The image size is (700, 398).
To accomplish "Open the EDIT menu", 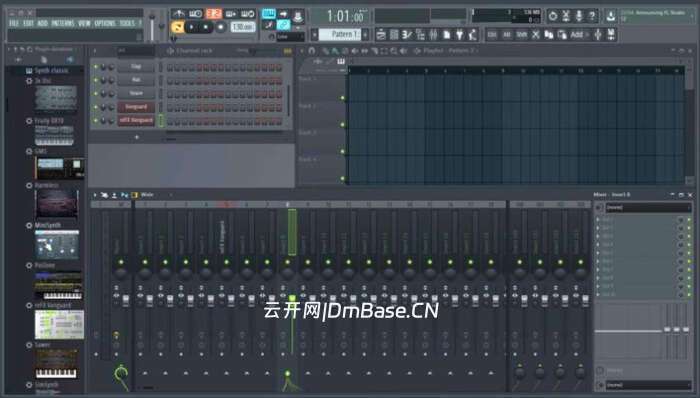I will 29,23.
